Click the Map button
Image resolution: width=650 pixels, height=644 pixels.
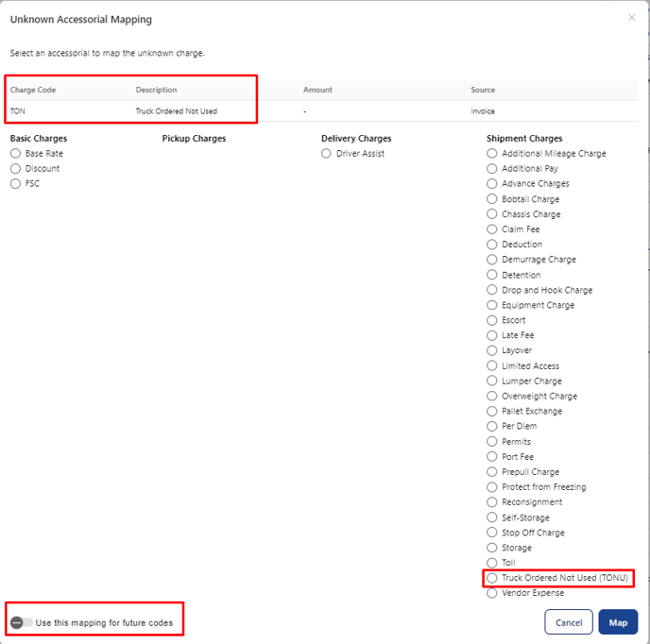click(x=618, y=622)
